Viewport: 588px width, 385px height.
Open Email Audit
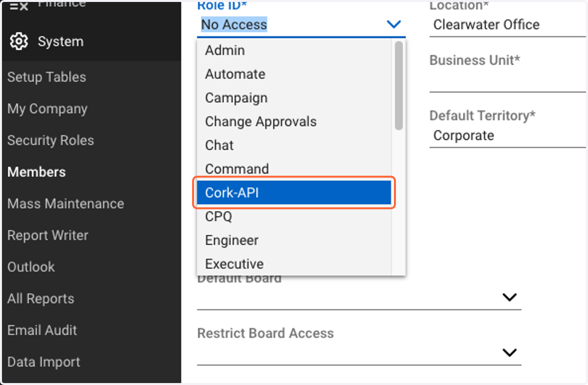tap(42, 330)
